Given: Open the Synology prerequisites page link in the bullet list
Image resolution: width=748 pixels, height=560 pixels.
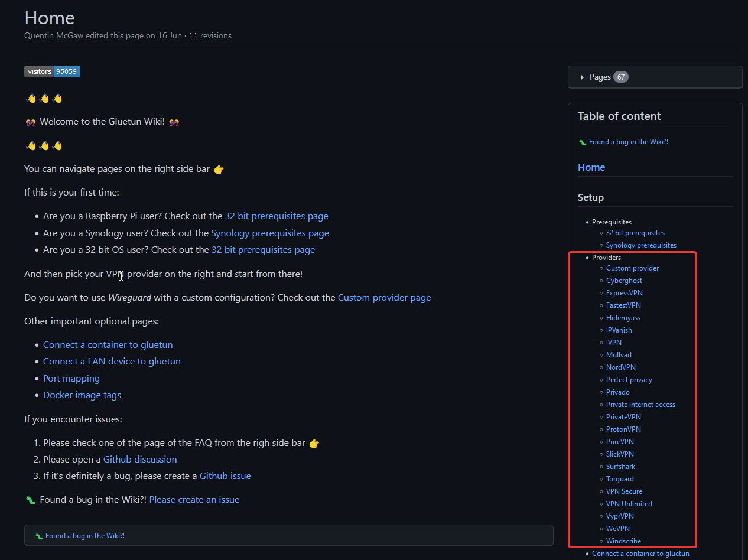Looking at the screenshot, I should (x=270, y=233).
